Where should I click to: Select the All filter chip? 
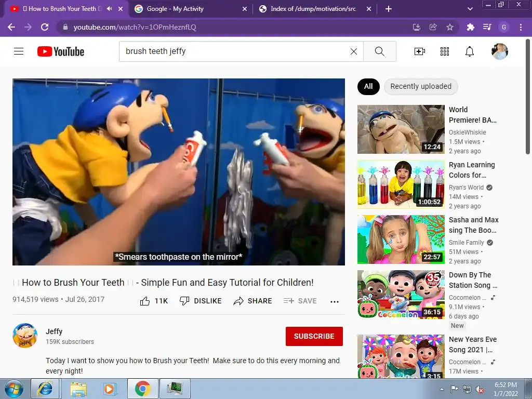point(368,87)
